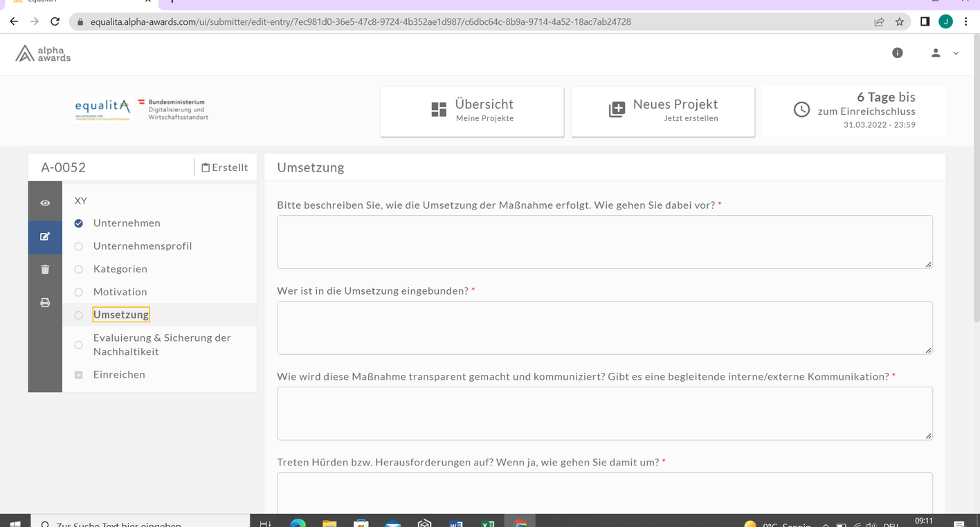Click the first textarea's resize handle
The image size is (980, 527).
(x=928, y=264)
